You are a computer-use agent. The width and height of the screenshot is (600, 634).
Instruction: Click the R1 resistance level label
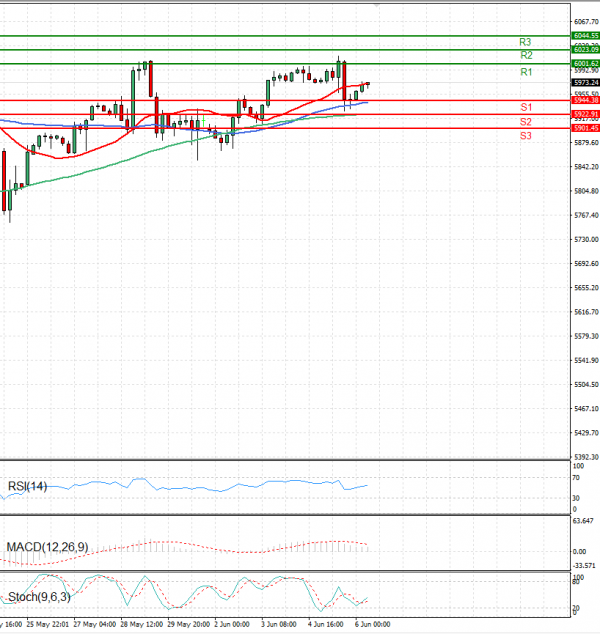tap(525, 73)
